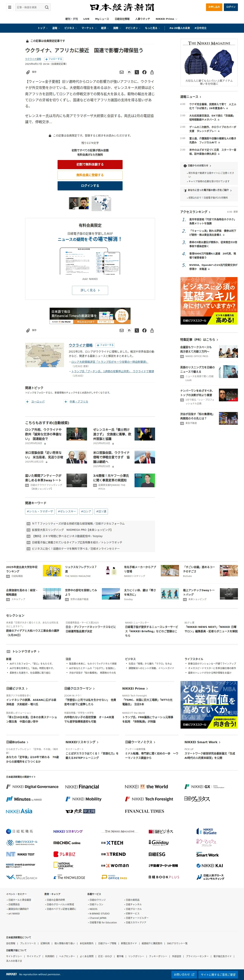Open the 速報ニュース section heading

pyautogui.click(x=191, y=97)
